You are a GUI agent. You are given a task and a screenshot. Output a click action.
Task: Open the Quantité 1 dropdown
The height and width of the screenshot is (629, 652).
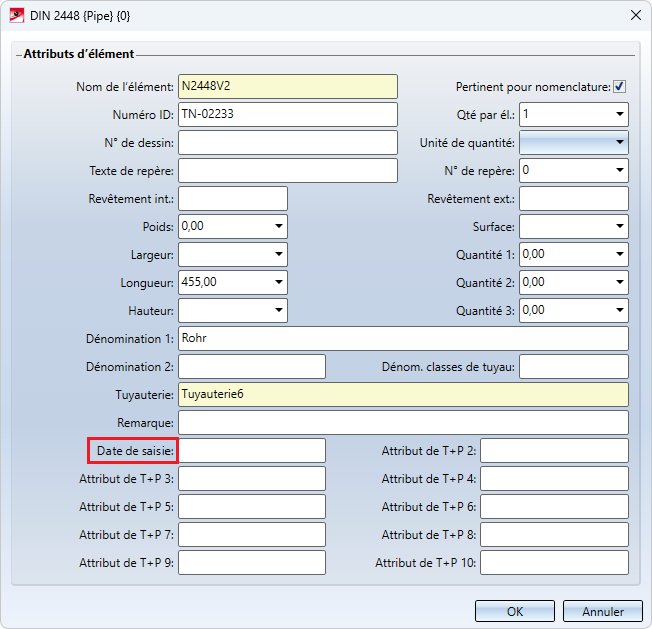tap(619, 255)
